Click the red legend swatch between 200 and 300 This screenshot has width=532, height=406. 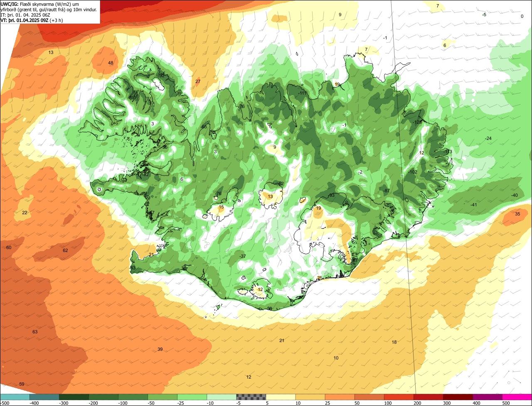click(x=428, y=397)
